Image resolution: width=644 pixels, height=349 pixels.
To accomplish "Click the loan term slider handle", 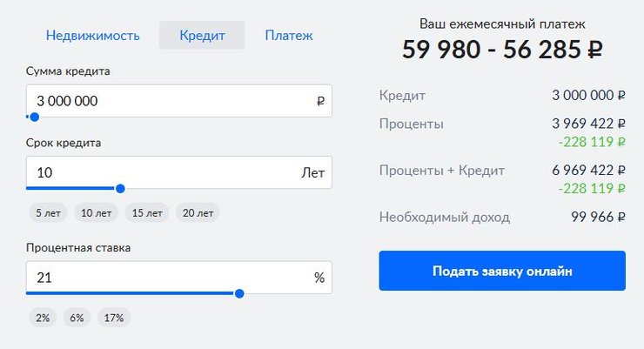I will tap(120, 189).
